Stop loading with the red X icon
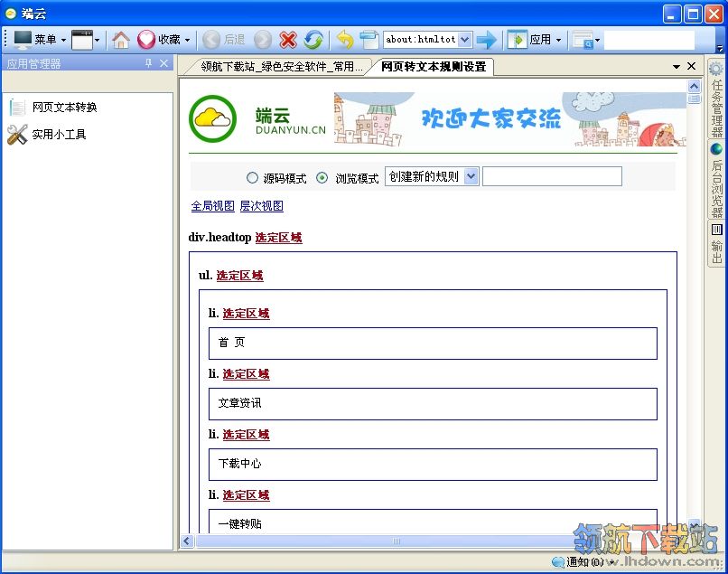This screenshot has height=574, width=728. [x=288, y=40]
